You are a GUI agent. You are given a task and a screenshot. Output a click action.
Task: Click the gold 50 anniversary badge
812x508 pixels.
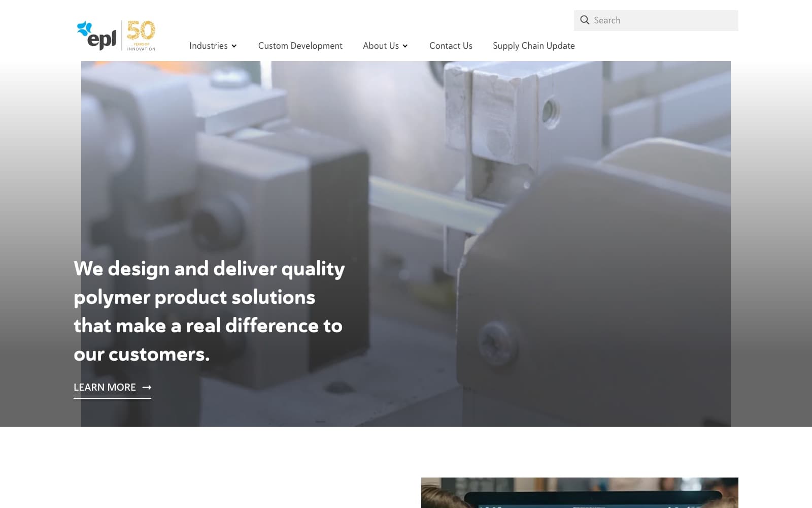tap(141, 30)
